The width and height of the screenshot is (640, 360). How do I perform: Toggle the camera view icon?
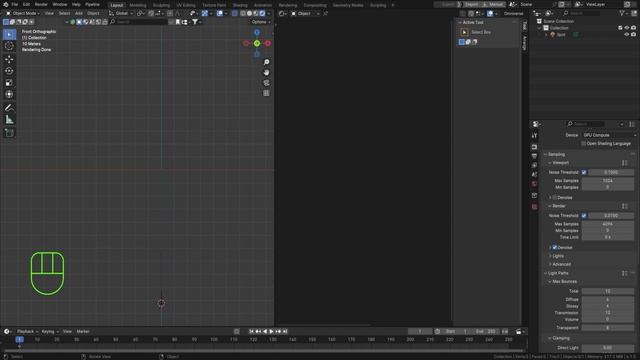pos(267,83)
